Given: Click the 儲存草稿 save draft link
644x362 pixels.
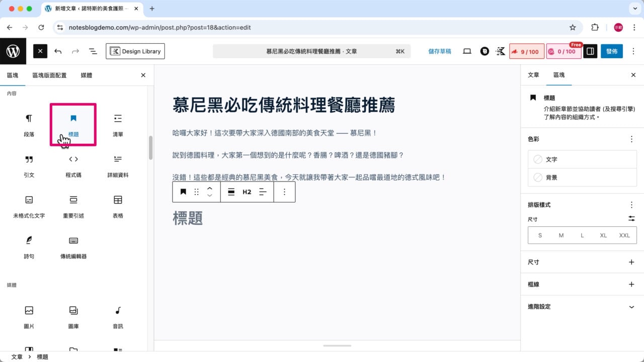Looking at the screenshot, I should pyautogui.click(x=440, y=51).
